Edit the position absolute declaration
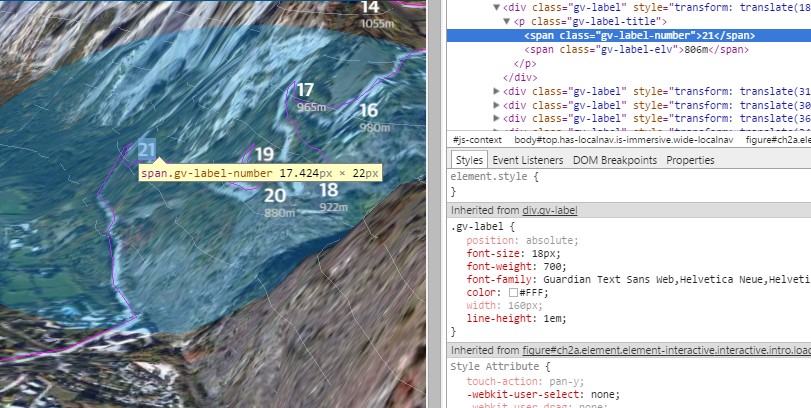The width and height of the screenshot is (811, 408). click(522, 240)
